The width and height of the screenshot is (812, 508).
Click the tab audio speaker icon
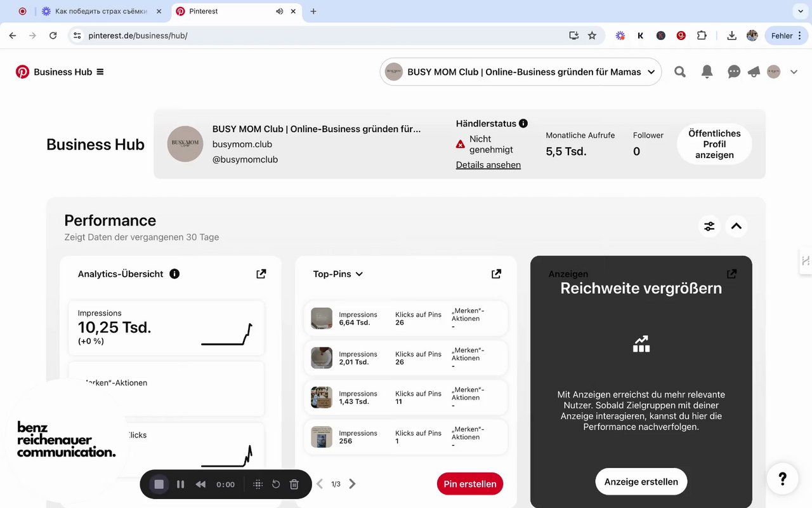[280, 11]
